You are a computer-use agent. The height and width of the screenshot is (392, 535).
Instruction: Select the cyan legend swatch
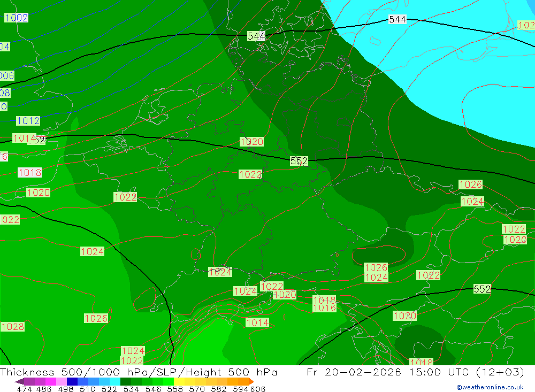(x=115, y=381)
